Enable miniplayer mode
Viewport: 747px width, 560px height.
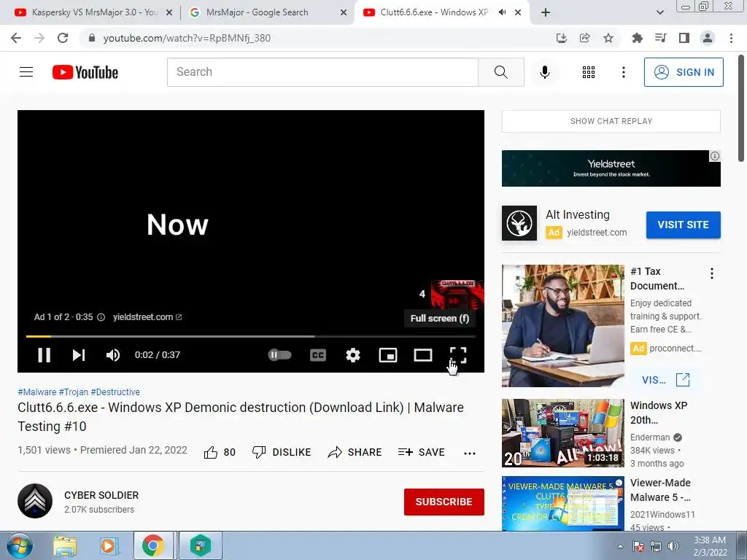388,355
